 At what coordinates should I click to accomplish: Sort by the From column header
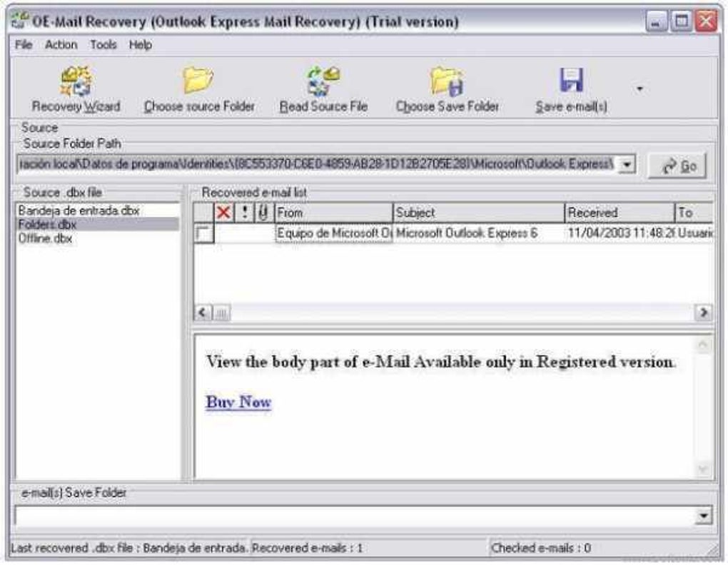pyautogui.click(x=334, y=213)
